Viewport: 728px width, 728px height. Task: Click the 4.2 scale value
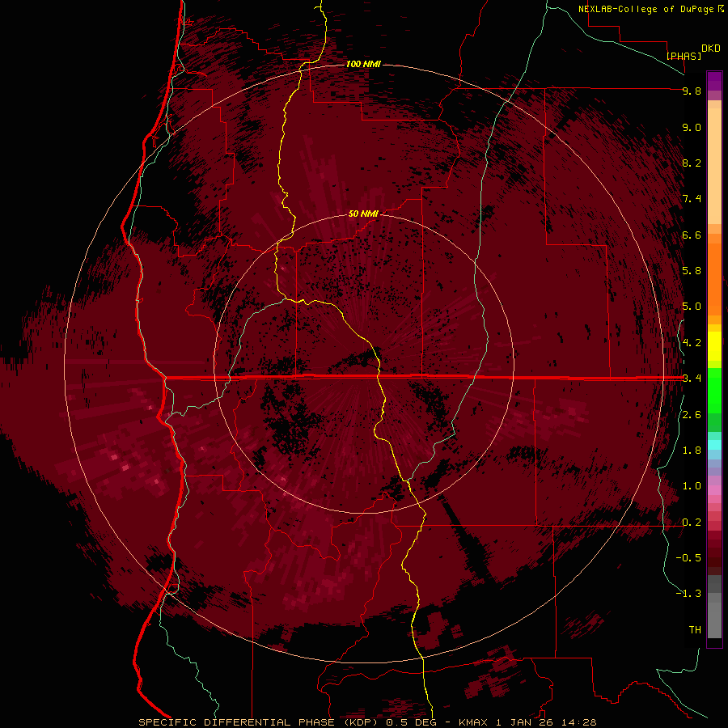[692, 343]
